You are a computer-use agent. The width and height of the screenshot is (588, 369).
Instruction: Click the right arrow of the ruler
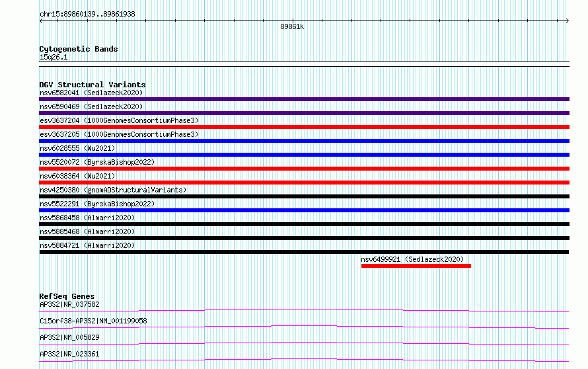[568, 20]
